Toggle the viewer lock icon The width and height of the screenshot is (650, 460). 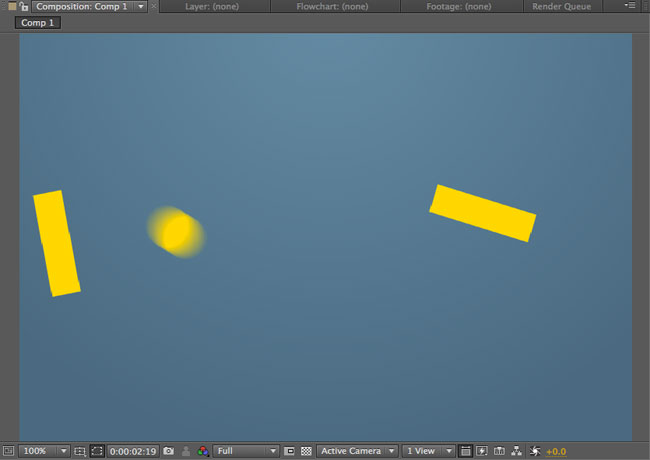(x=24, y=6)
